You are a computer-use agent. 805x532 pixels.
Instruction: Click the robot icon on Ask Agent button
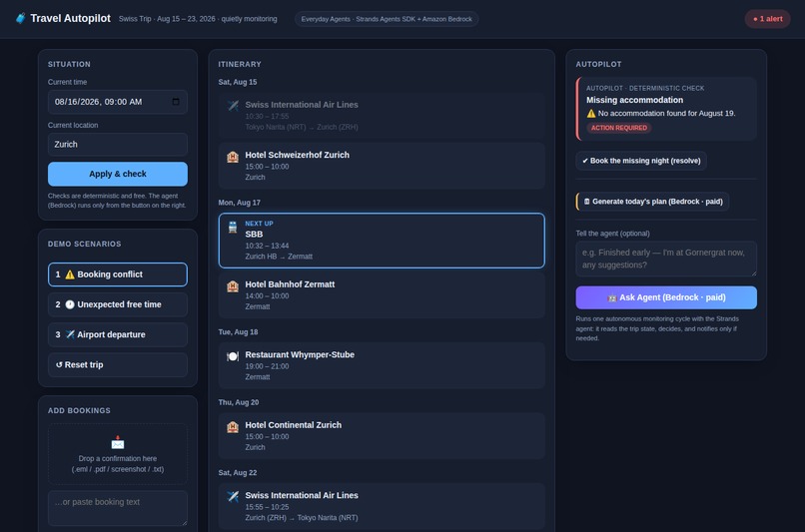tap(612, 297)
